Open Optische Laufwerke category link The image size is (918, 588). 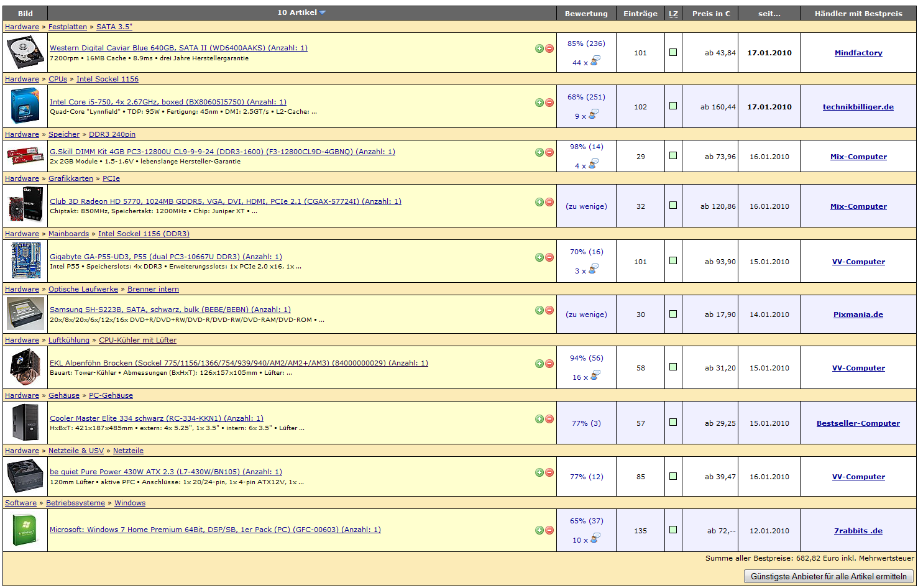coord(83,289)
